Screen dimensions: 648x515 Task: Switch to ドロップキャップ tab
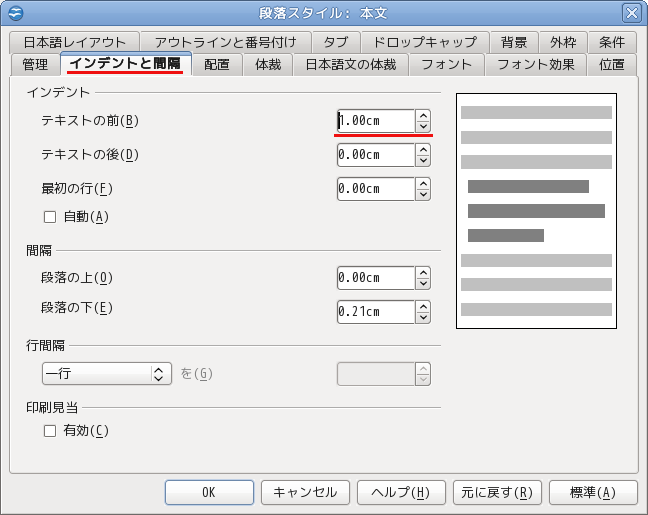(x=425, y=42)
